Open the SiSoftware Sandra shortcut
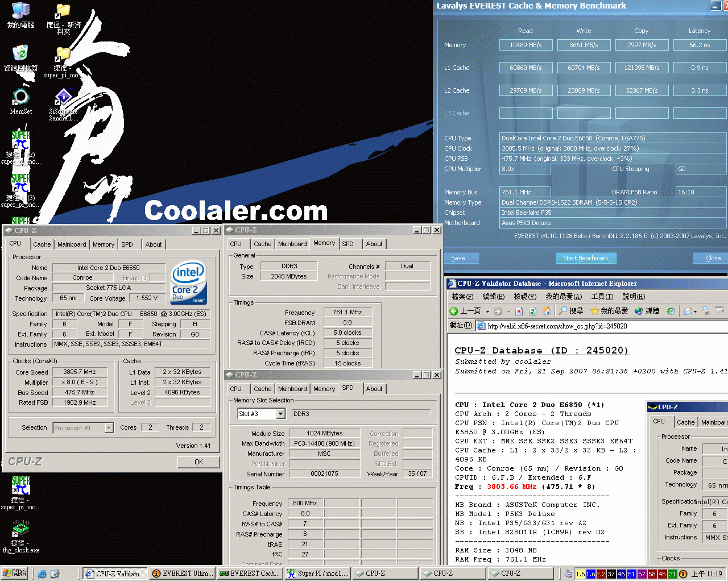This screenshot has width=728, height=582. point(63,105)
